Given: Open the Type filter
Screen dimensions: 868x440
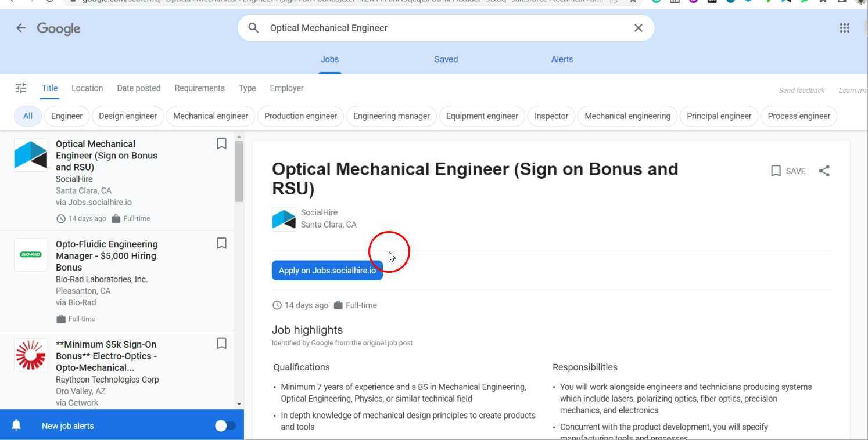Looking at the screenshot, I should click(247, 88).
